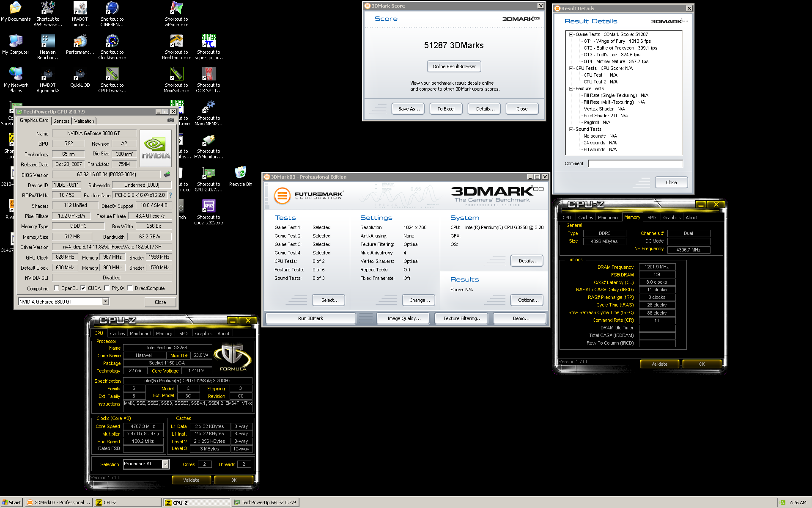Open Shortcut to RealTemp.exe icon

[x=176, y=47]
